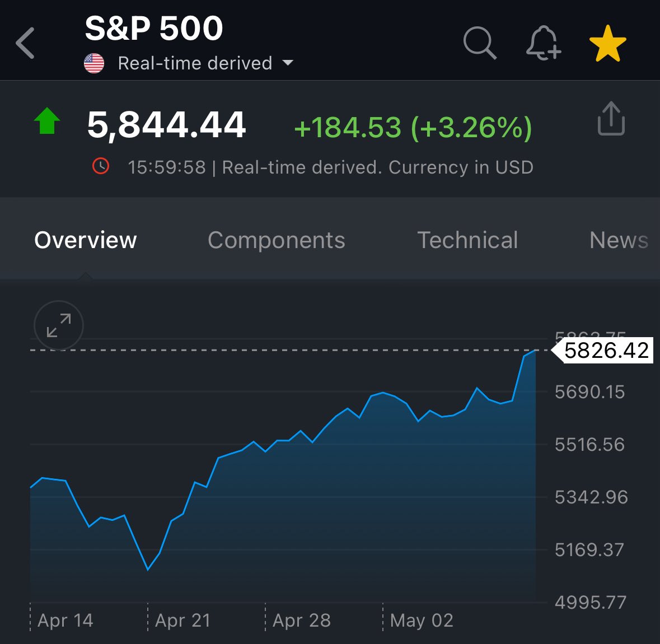The height and width of the screenshot is (644, 660).
Task: Add a price alert with bell icon
Action: [x=544, y=43]
